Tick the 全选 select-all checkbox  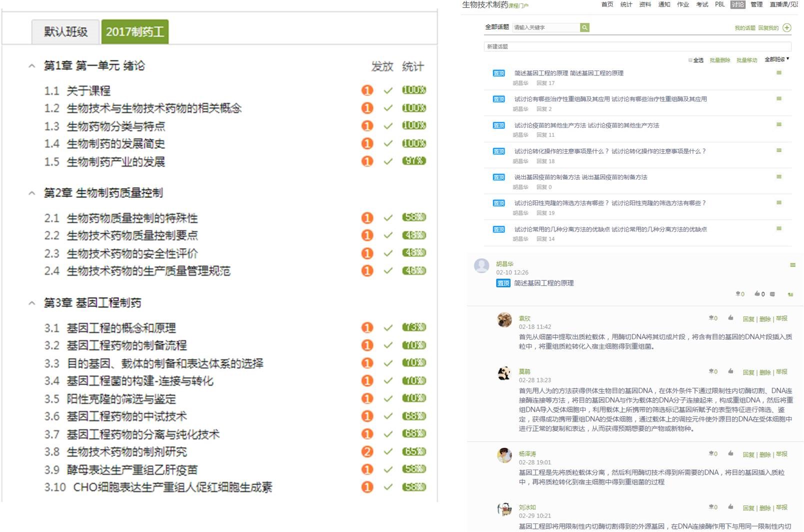coord(690,60)
